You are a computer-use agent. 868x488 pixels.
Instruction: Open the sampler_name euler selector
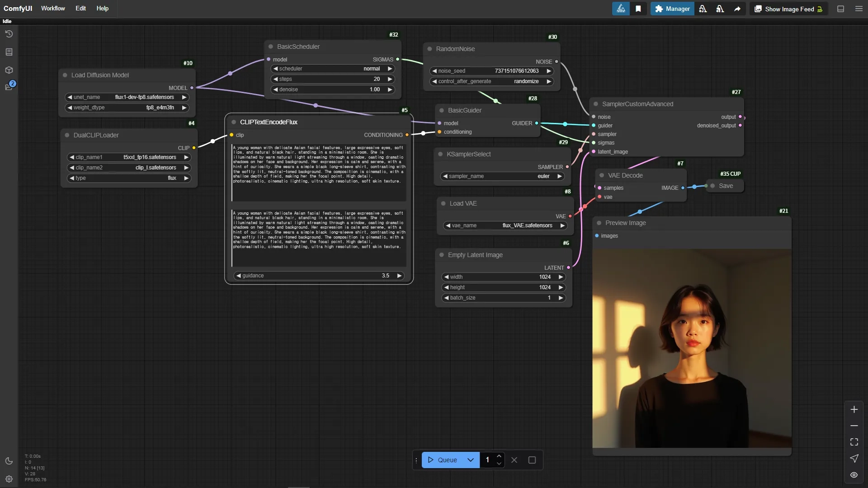pyautogui.click(x=502, y=176)
